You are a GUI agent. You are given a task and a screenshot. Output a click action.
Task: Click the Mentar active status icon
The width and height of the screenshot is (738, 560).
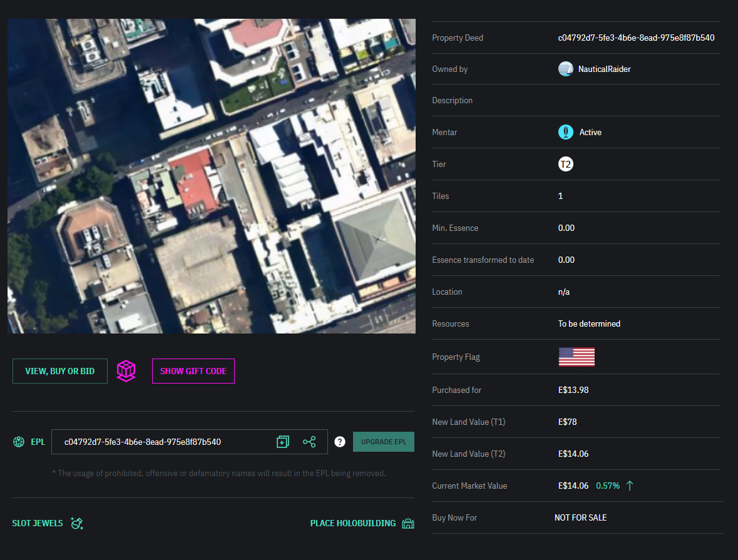(566, 132)
